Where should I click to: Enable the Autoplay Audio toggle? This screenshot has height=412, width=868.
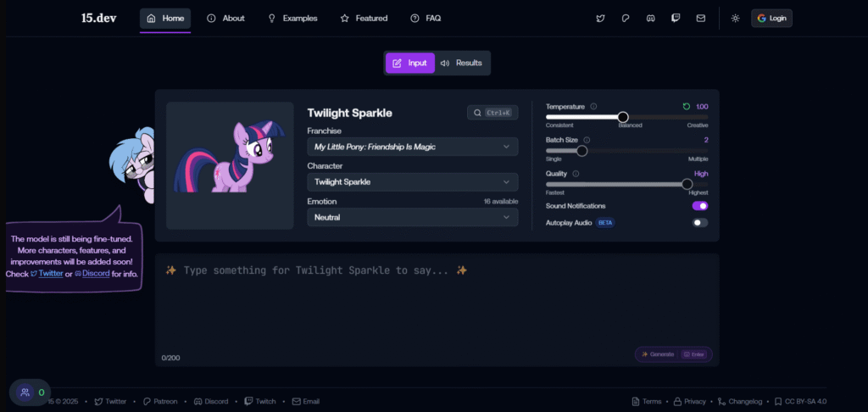[x=700, y=223]
